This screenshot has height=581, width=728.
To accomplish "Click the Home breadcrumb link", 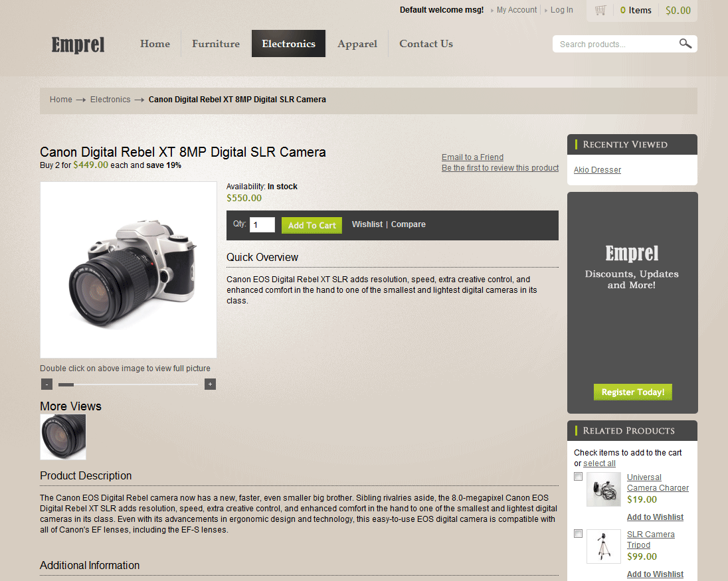I will [61, 100].
